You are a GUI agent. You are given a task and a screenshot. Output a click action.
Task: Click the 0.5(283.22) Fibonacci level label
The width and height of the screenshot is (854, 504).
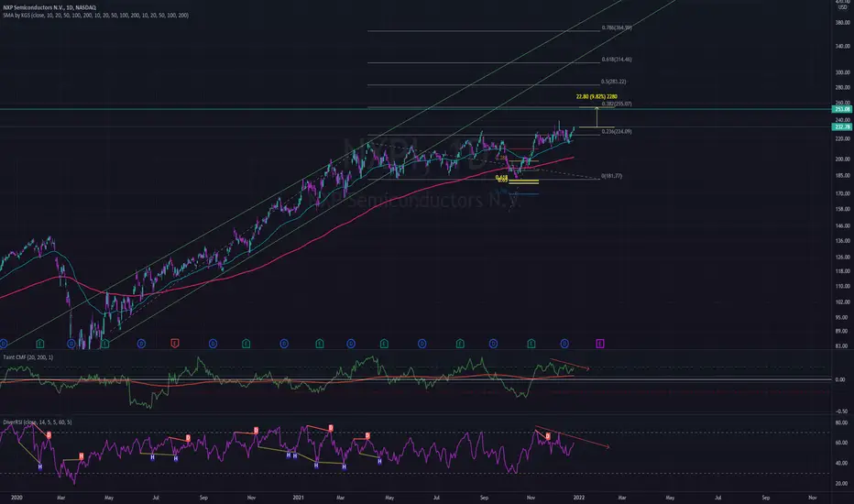coord(614,82)
